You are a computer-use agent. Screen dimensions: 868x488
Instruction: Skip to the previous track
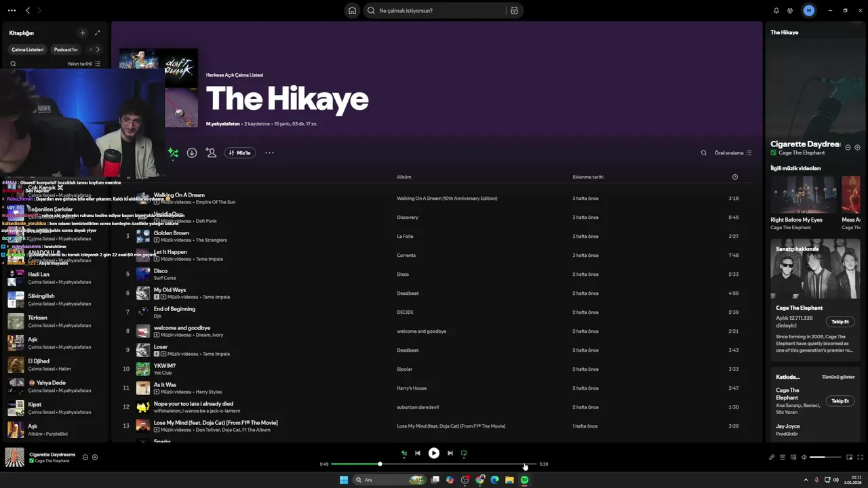tap(418, 453)
